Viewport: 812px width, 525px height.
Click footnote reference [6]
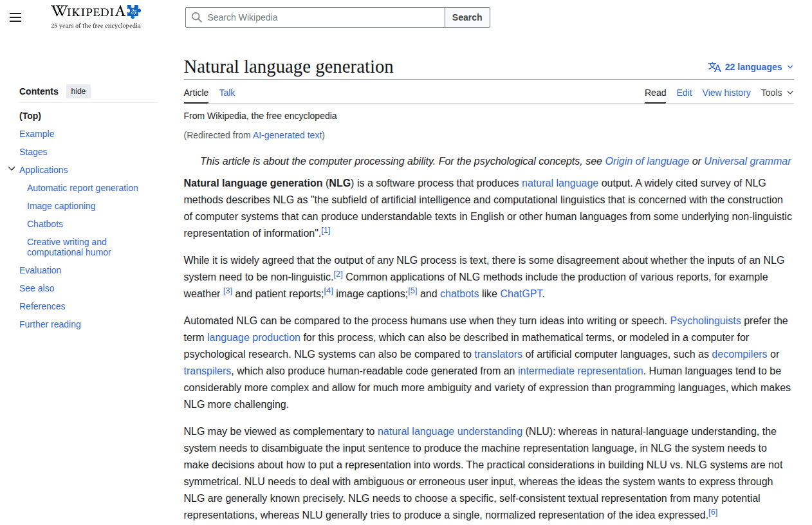pos(713,511)
